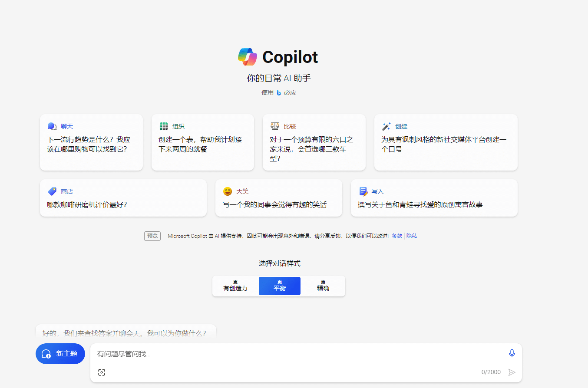Click the Copilot rainbow logo

(248, 57)
